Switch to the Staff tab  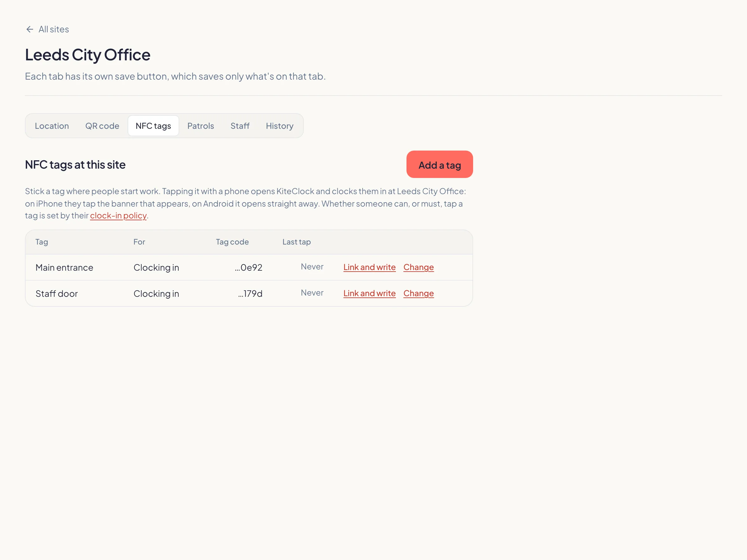coord(240,126)
